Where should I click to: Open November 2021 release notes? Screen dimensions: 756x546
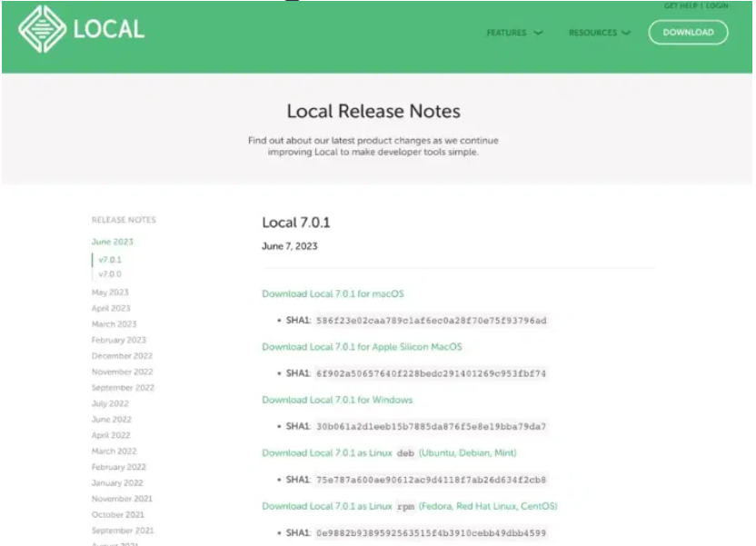(122, 500)
